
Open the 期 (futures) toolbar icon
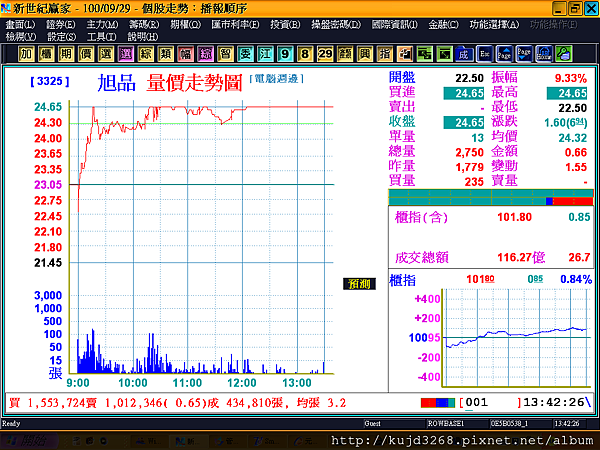coord(66,54)
